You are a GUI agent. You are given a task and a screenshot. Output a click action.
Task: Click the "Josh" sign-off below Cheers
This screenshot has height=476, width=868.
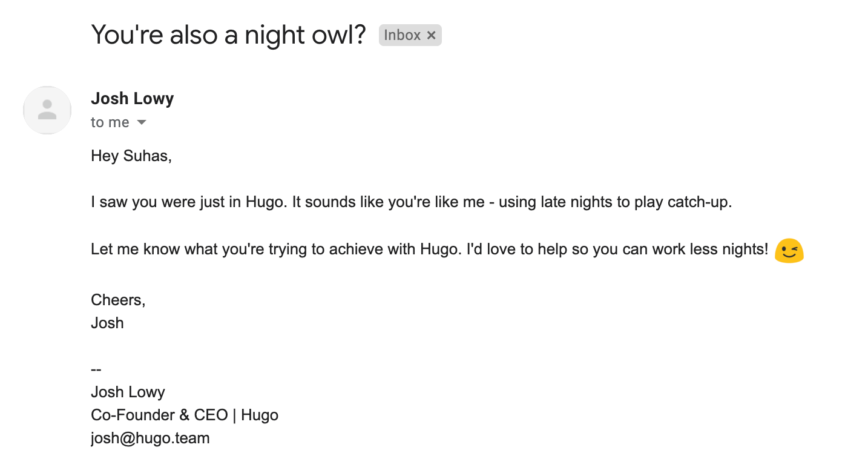coord(107,323)
